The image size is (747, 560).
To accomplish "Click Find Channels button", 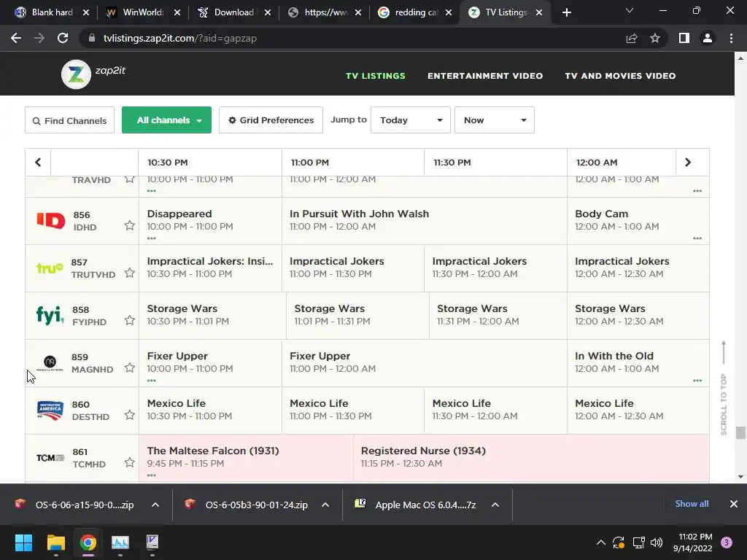I will click(69, 120).
